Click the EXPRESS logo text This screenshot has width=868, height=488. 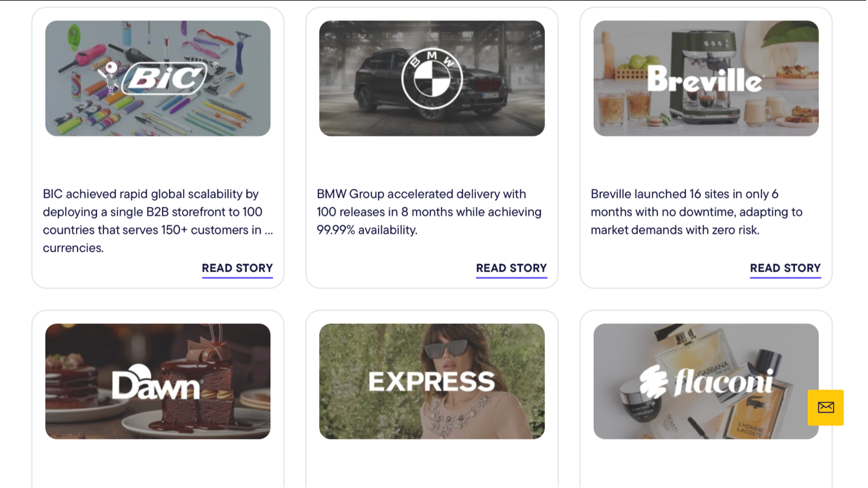pyautogui.click(x=432, y=382)
